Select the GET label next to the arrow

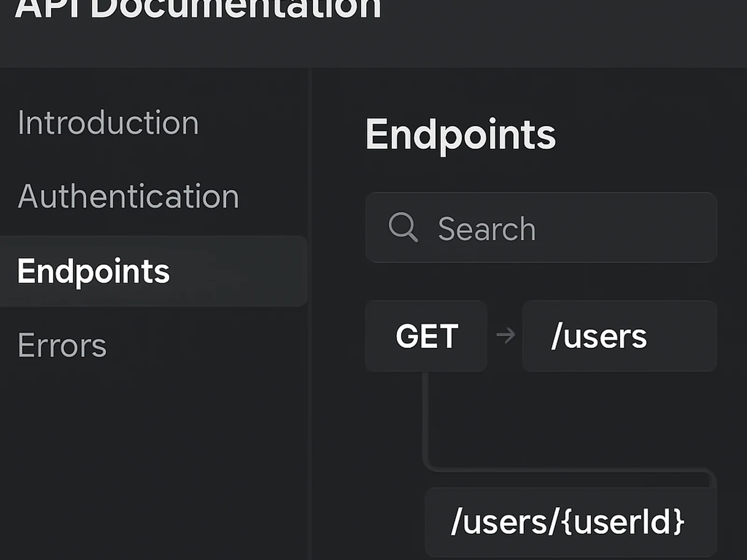(x=426, y=336)
